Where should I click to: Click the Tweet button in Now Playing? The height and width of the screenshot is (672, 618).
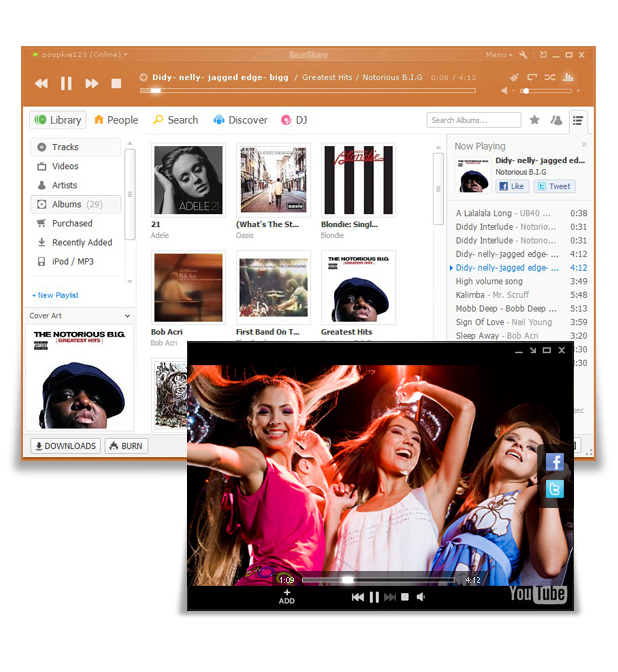coord(554,186)
